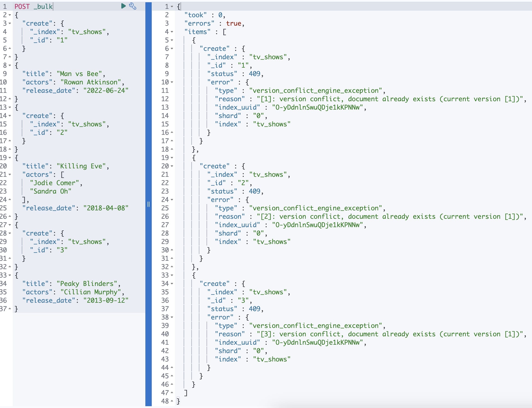
Task: Click the "Man vs Bee" title value
Action: coord(81,74)
